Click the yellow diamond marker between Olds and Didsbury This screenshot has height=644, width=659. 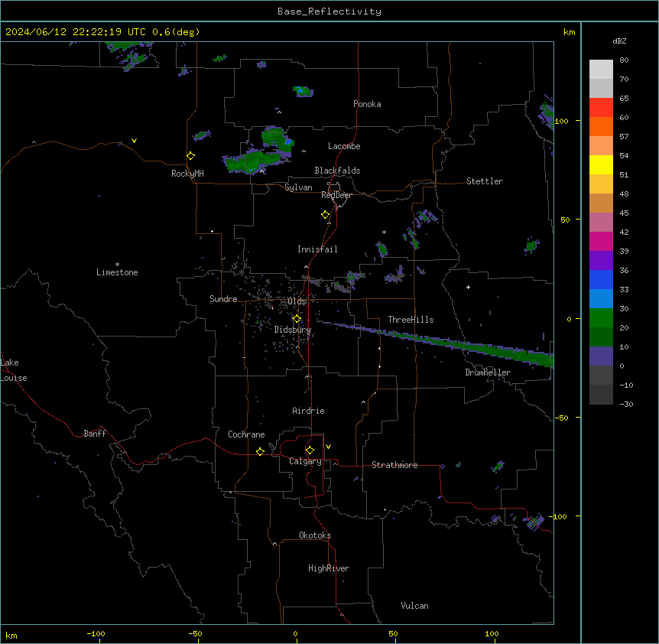coord(297,319)
